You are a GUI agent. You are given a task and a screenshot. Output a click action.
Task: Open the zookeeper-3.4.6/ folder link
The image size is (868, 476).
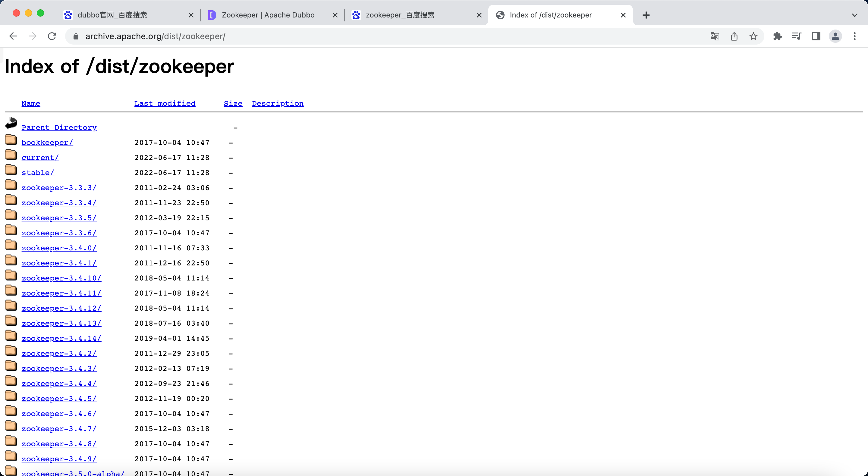(x=59, y=414)
